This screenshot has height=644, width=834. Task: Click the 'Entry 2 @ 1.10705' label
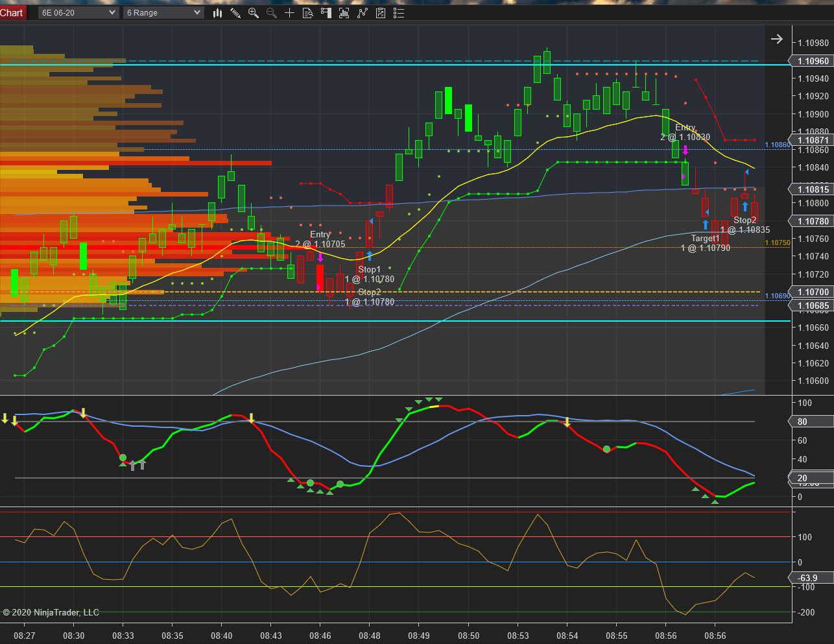click(x=320, y=239)
